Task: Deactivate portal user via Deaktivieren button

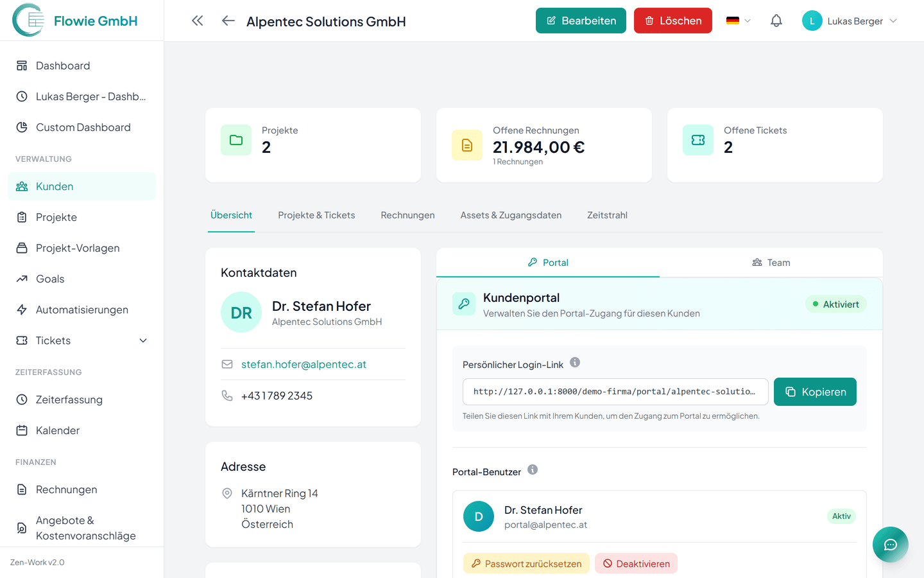Action: (636, 563)
